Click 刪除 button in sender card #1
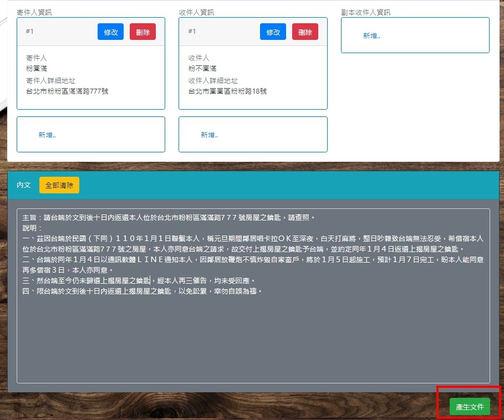 142,32
